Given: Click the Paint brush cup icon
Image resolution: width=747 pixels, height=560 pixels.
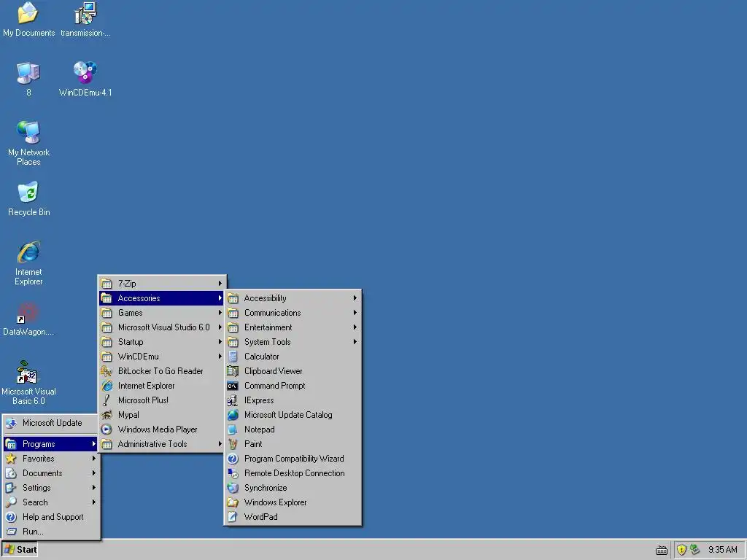Looking at the screenshot, I should point(233,444).
